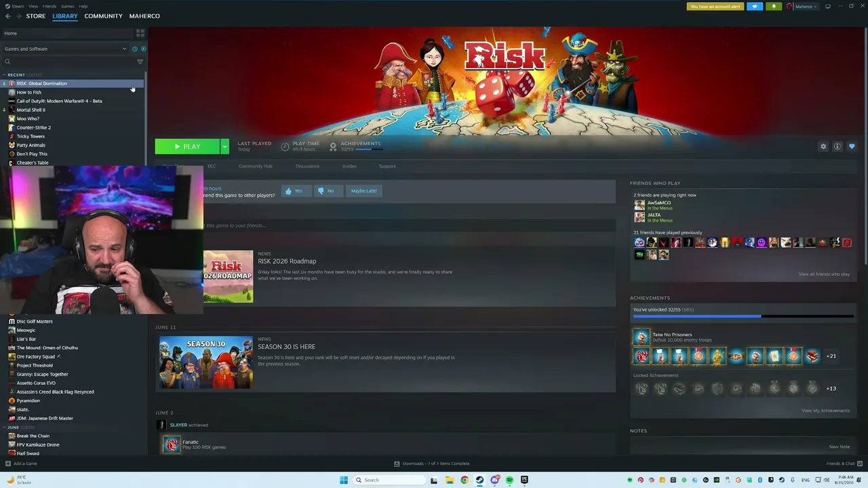
Task: Open the Support tab
Action: tap(387, 166)
